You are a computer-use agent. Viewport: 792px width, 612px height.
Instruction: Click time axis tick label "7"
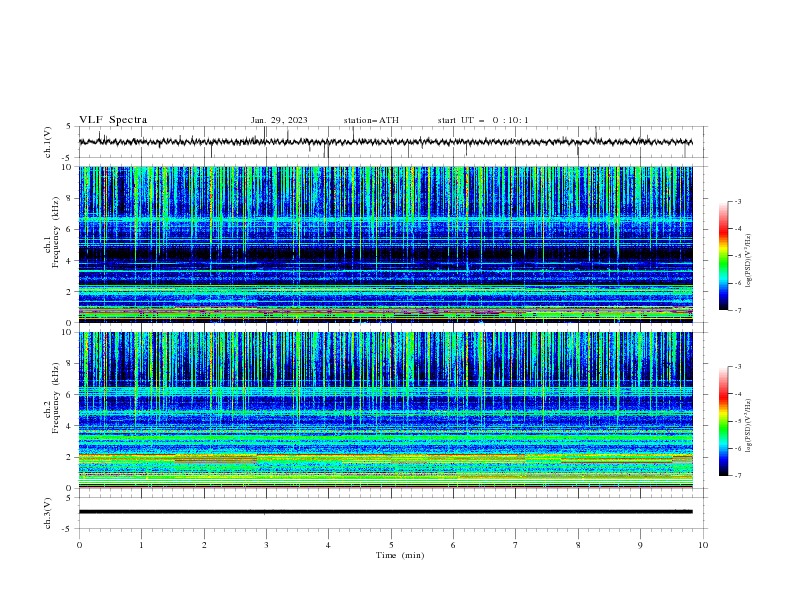click(x=516, y=545)
